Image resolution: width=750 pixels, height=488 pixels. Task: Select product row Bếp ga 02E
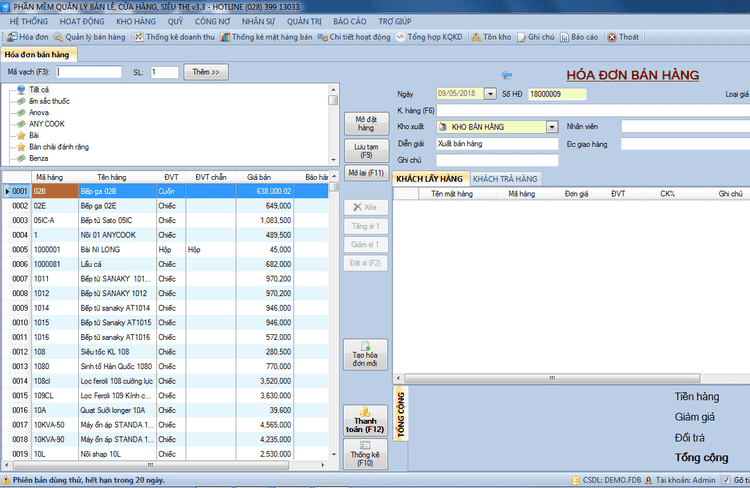point(165,206)
